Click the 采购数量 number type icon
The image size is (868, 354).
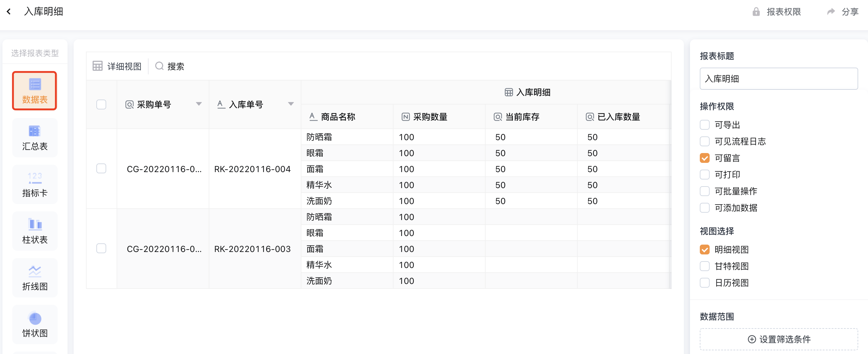405,117
